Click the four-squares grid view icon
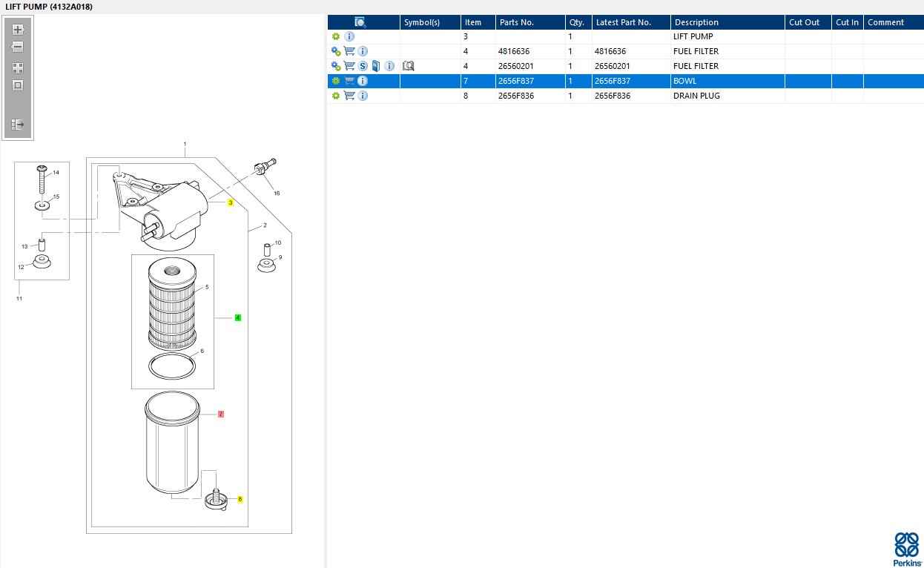The image size is (924, 568). (18, 68)
